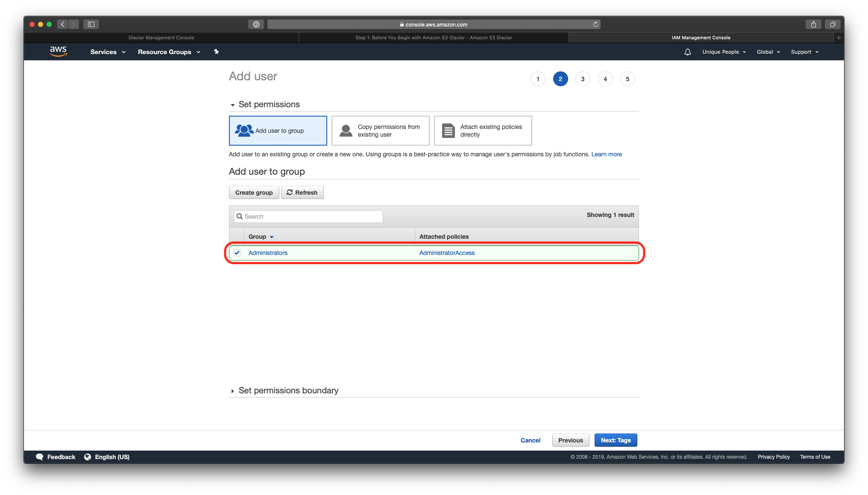Open the Privacy Policy link
The image size is (868, 495).
point(774,457)
